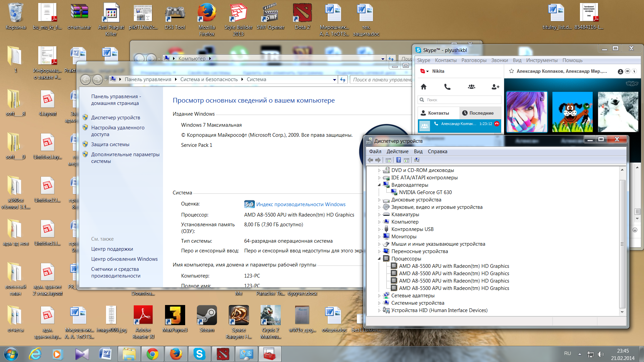This screenshot has height=362, width=644.
Task: Click the Skype add contact icon
Action: tap(495, 87)
